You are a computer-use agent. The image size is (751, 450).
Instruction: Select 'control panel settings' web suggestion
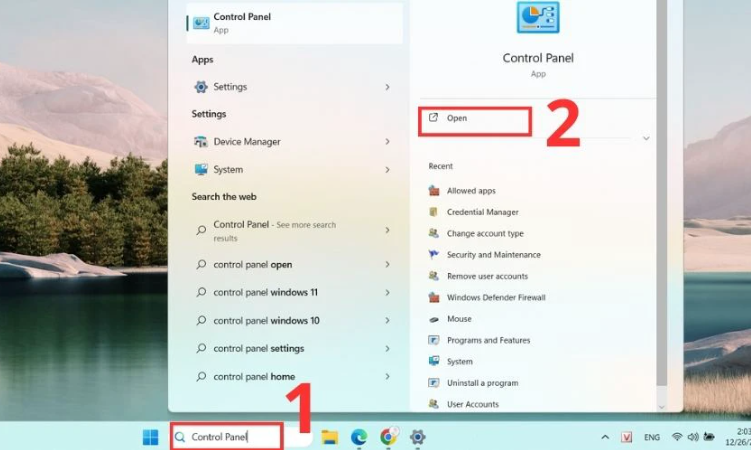(258, 349)
